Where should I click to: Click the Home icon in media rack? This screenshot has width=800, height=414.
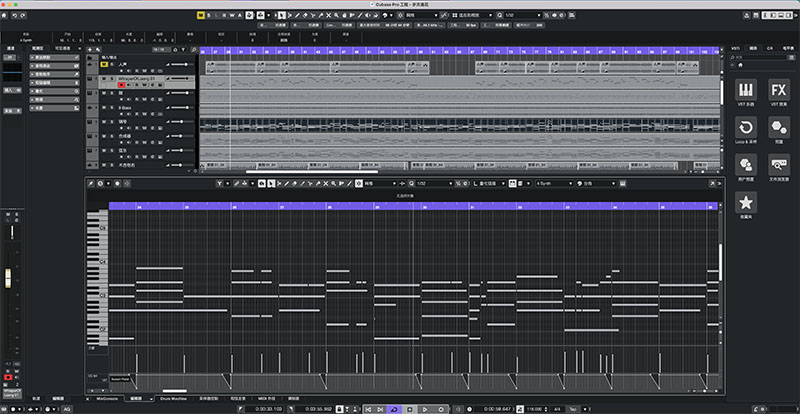[x=741, y=65]
